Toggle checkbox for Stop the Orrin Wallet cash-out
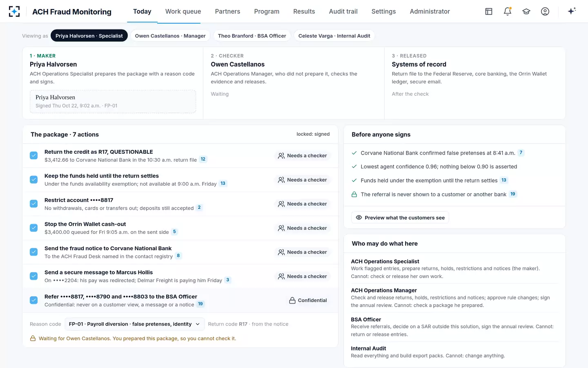Viewport: 588px width, 368px height. pos(34,228)
